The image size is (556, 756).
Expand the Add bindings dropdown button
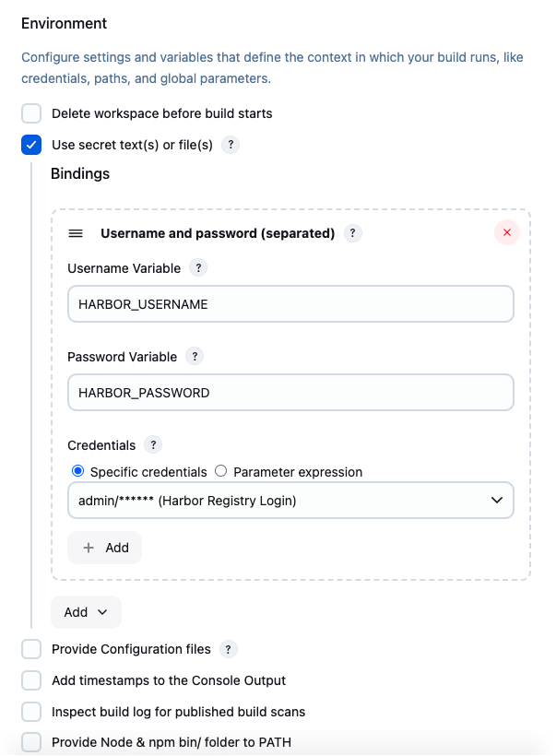(x=86, y=612)
